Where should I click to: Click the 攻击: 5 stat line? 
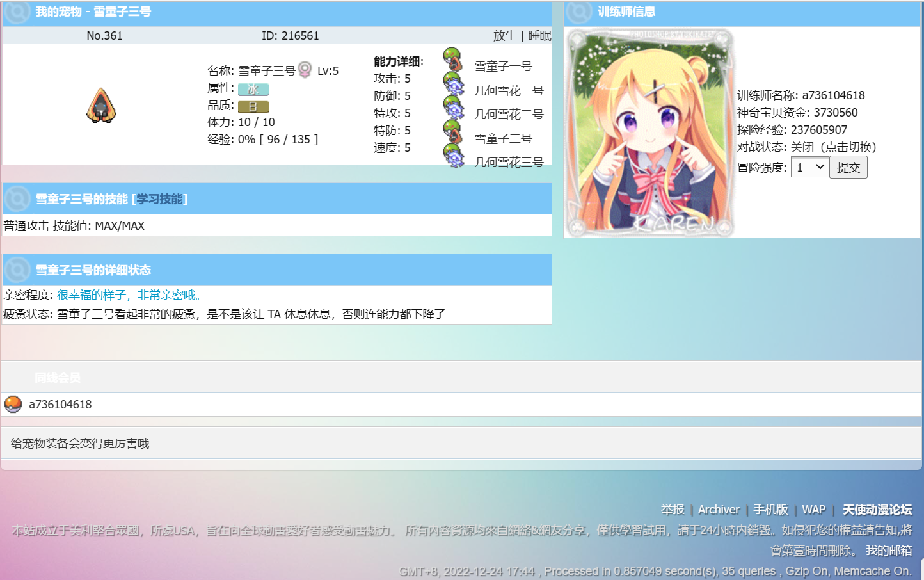point(392,78)
